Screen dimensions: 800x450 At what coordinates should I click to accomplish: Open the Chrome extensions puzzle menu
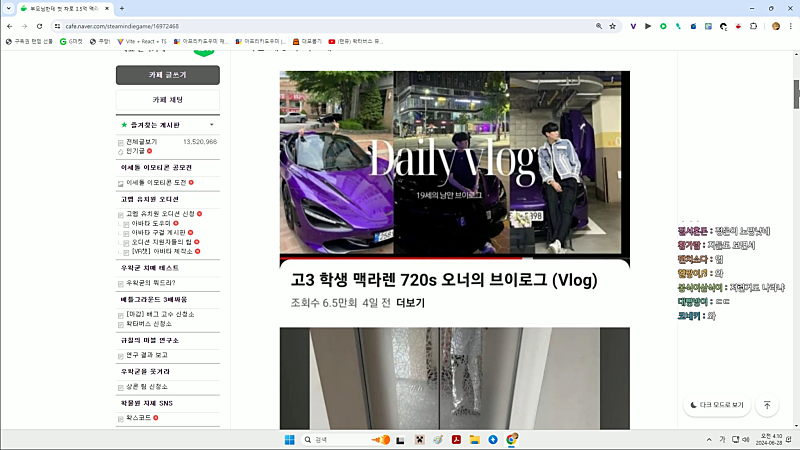pyautogui.click(x=754, y=26)
